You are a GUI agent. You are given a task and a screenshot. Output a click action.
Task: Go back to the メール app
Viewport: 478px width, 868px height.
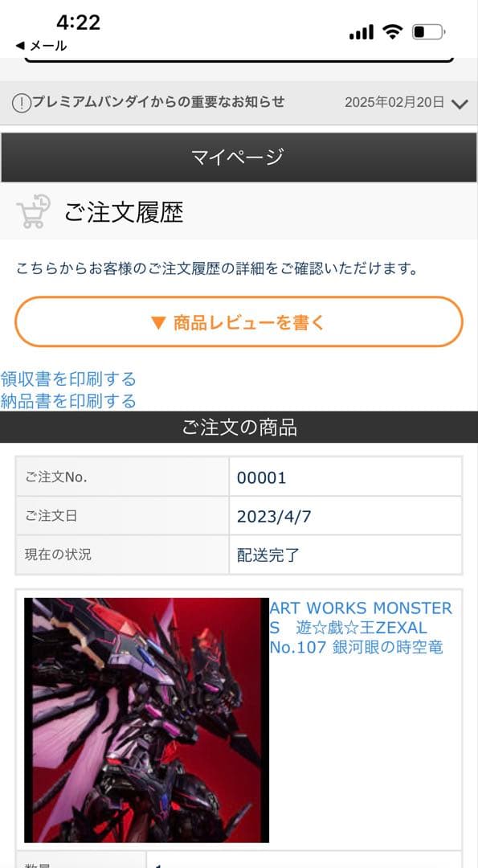coord(41,46)
